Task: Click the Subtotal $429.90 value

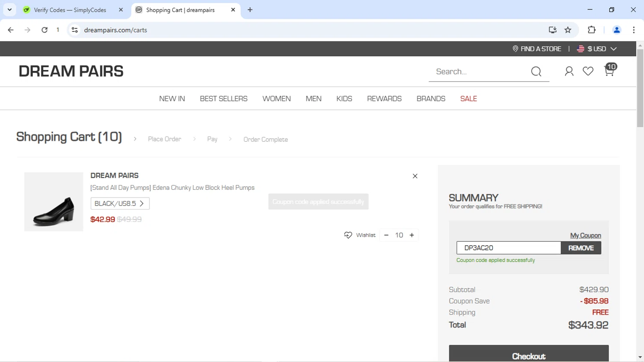Action: tap(594, 290)
